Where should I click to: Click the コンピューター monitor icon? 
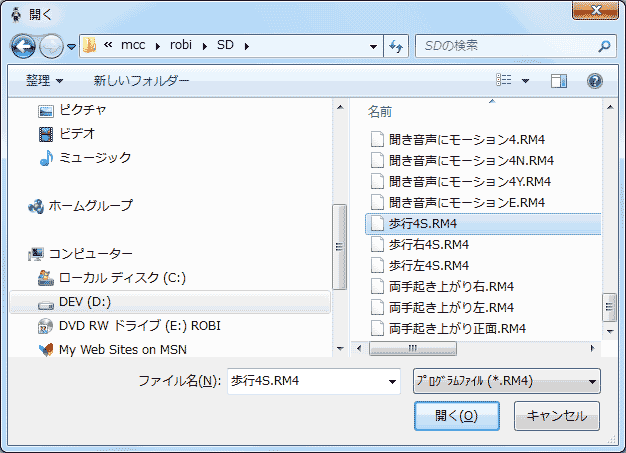click(36, 254)
